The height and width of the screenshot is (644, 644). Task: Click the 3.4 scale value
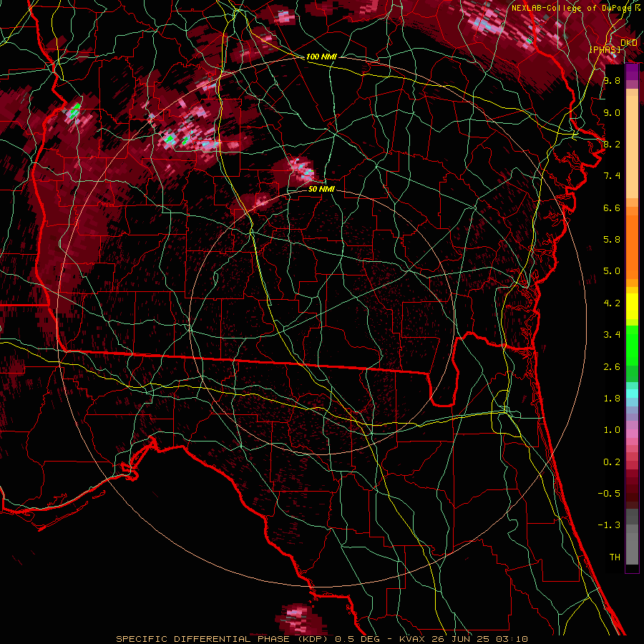click(x=612, y=335)
